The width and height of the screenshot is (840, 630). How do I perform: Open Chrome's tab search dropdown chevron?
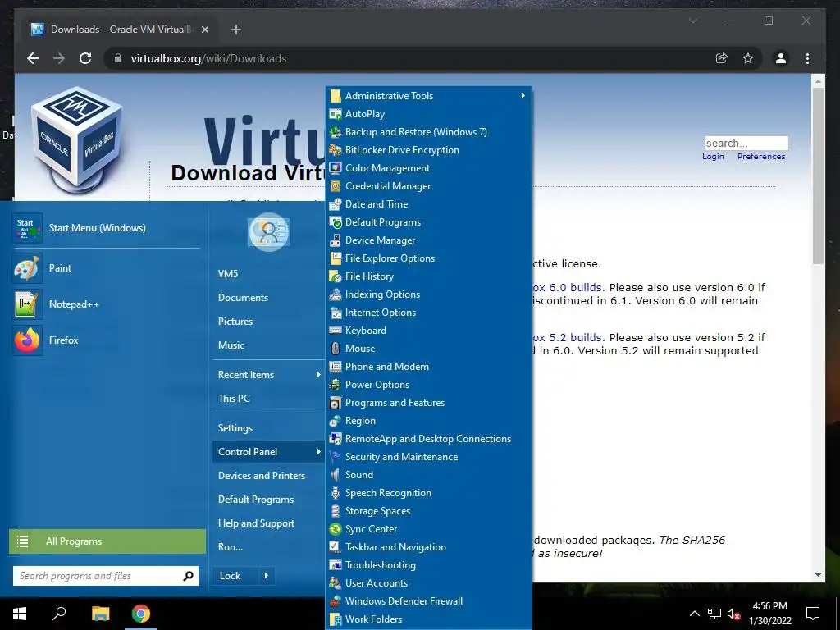pos(692,21)
